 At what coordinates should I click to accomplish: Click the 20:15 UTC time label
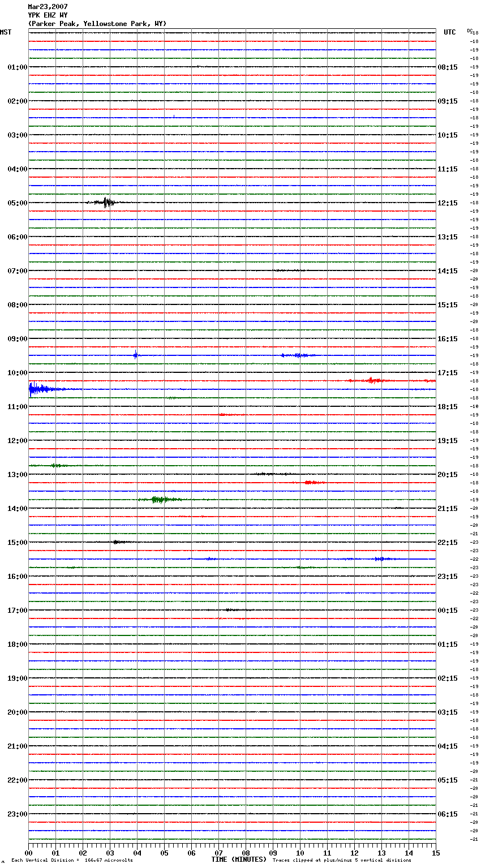pyautogui.click(x=448, y=475)
